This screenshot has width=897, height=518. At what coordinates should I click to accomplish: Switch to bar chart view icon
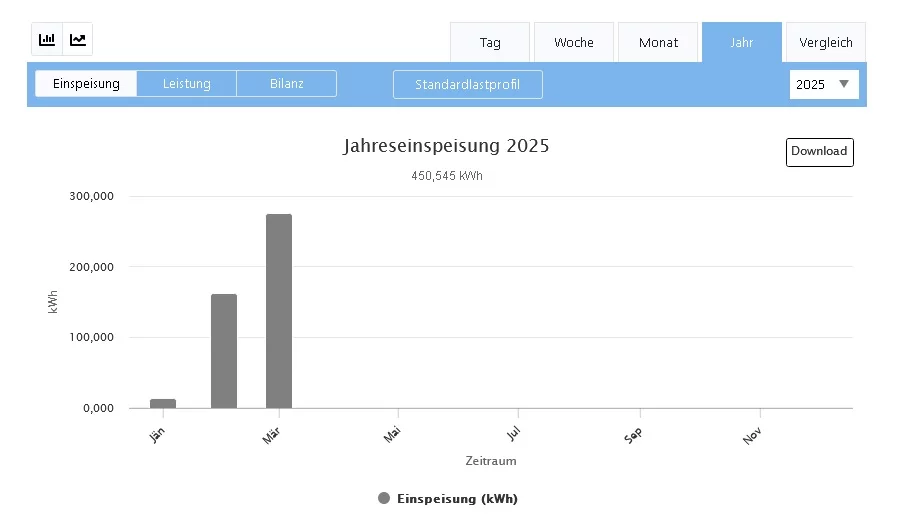47,40
